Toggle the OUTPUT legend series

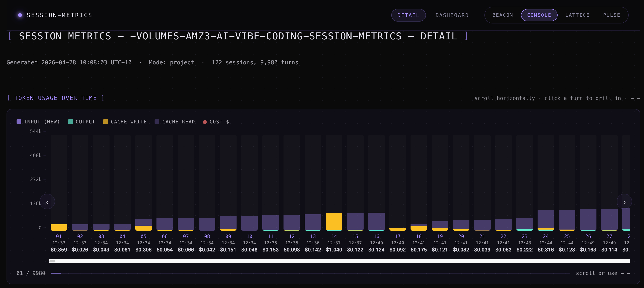[82, 122]
